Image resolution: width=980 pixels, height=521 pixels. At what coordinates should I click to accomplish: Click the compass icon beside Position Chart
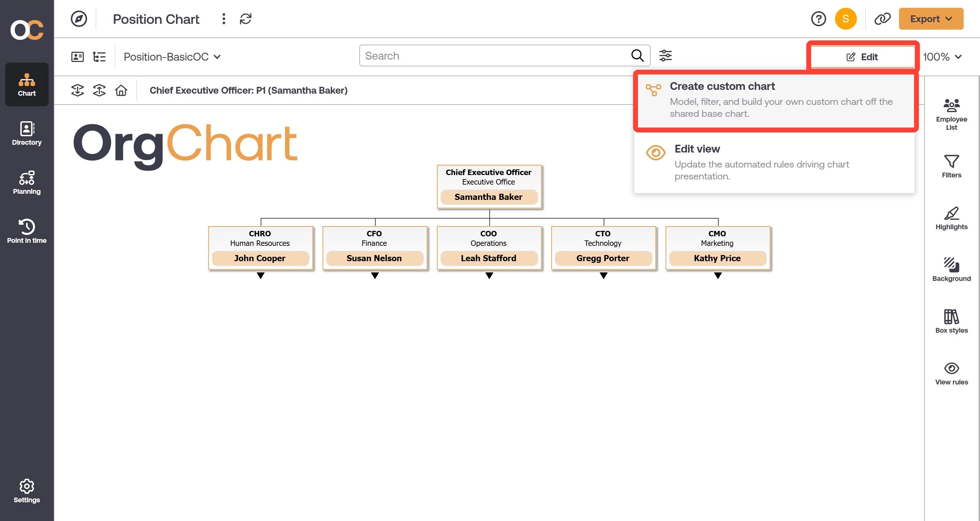[79, 19]
